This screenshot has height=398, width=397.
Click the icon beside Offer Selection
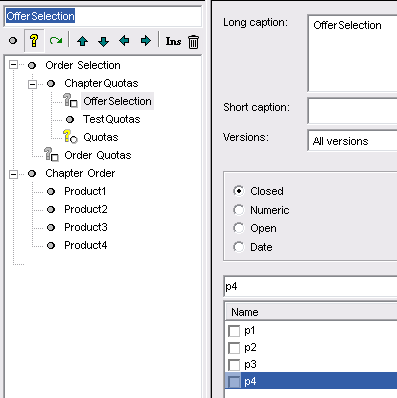coord(70,101)
